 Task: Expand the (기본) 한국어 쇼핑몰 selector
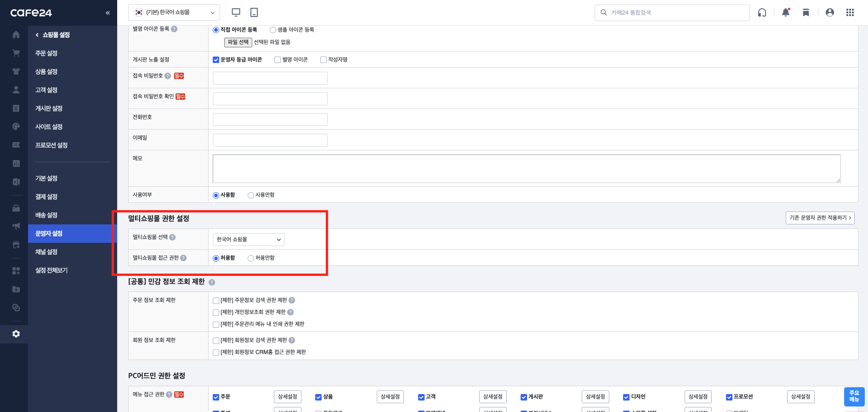[x=174, y=12]
